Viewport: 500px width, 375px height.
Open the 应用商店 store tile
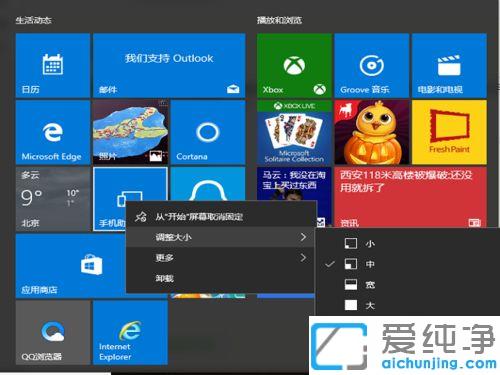(71, 266)
